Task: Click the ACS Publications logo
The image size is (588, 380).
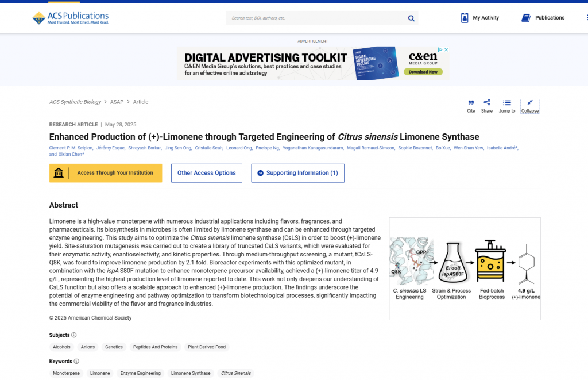Action: [x=70, y=18]
